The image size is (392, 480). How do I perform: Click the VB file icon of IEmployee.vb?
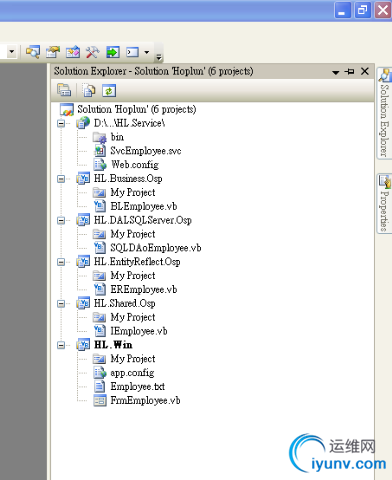[100, 331]
